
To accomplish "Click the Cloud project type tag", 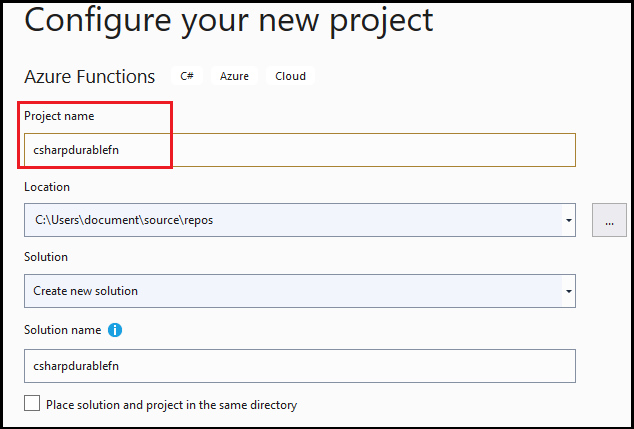I will click(x=290, y=76).
